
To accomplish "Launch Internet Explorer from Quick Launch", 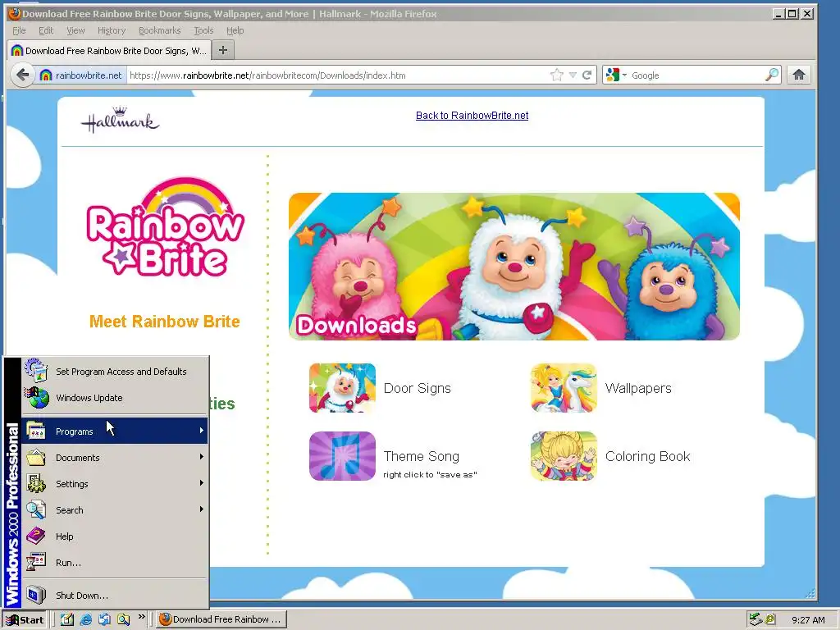I will click(85, 619).
